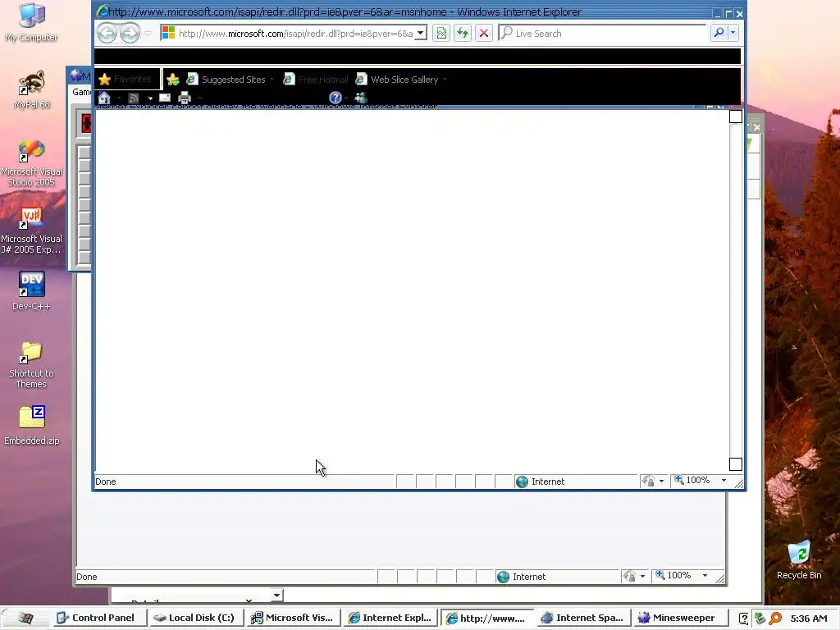840x630 pixels.
Task: Open the Free Hotmail favorites link
Action: click(316, 80)
